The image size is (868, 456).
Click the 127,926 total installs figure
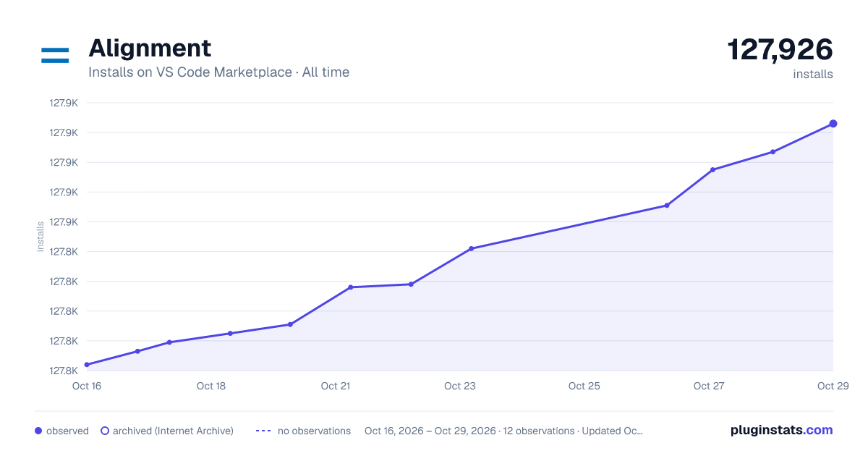point(780,50)
